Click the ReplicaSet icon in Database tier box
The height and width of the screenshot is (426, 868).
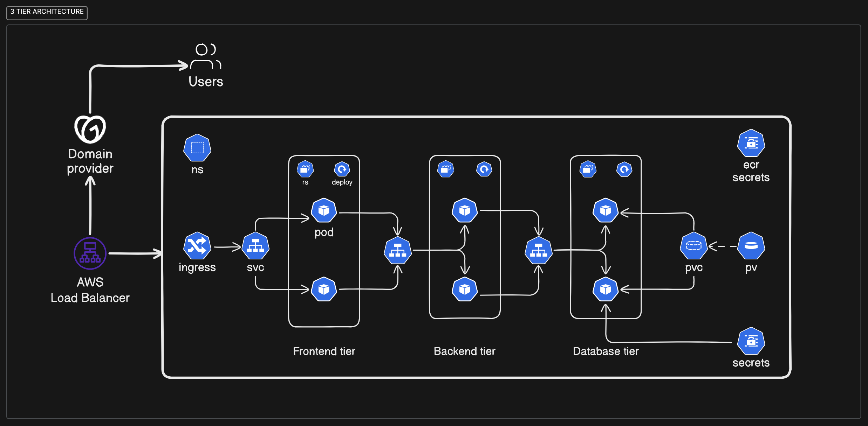tap(588, 169)
